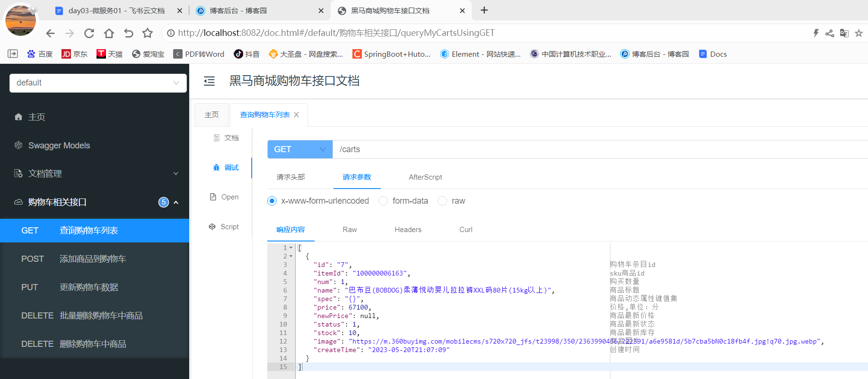This screenshot has width=868, height=379.
Task: Bookmark page with star icon in toolbar
Action: click(x=148, y=33)
